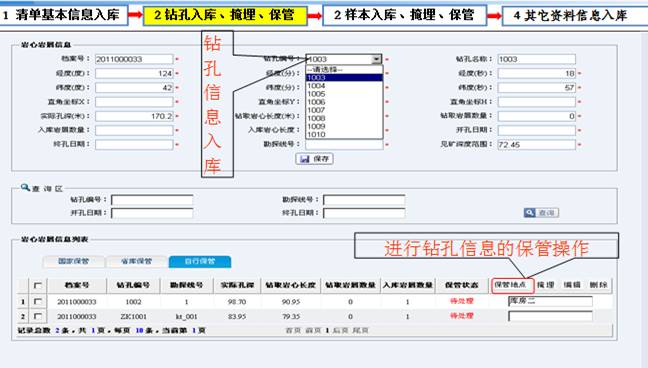Focus the 钻孔编号 field in the query area
The image size is (648, 368).
click(x=152, y=200)
